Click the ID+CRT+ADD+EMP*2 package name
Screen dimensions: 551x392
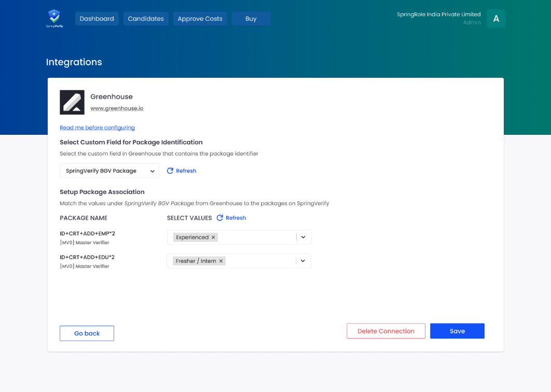click(88, 233)
